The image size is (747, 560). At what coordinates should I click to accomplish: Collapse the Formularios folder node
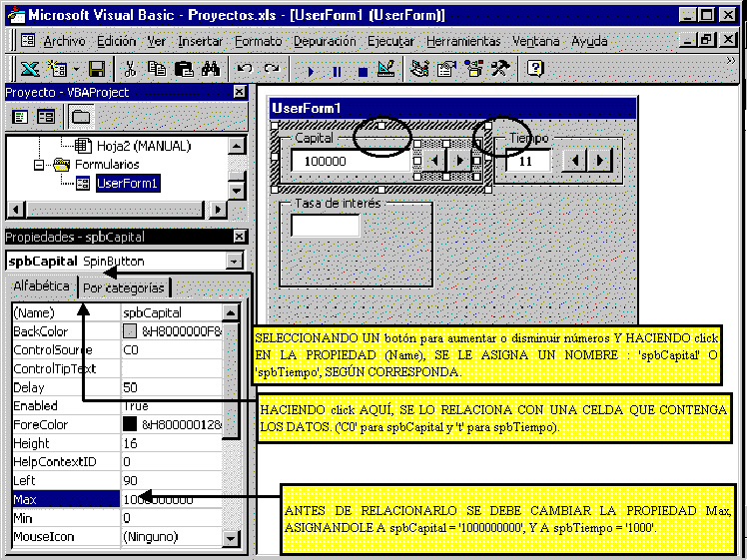39,166
